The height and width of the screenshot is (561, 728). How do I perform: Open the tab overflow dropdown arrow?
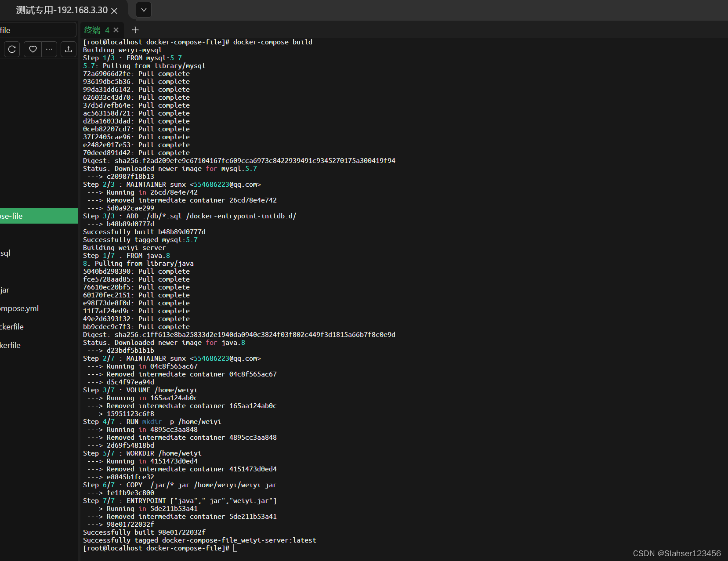click(143, 10)
